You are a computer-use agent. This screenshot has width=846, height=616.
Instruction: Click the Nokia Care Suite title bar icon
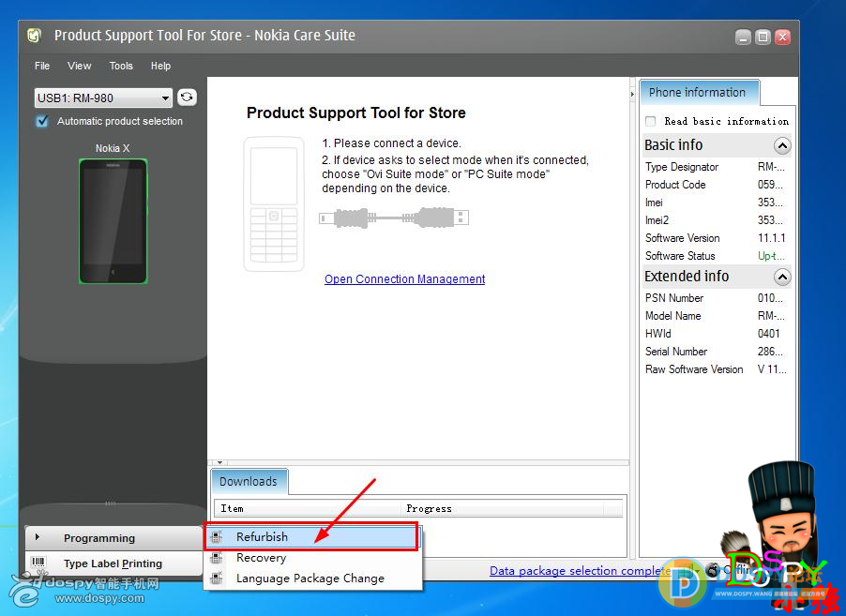coord(34,36)
